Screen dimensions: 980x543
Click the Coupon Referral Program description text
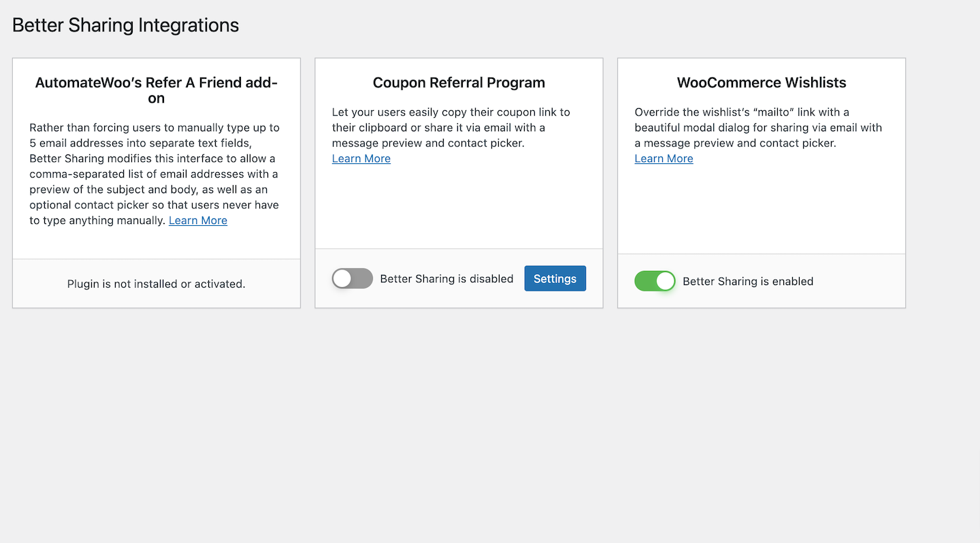tap(451, 127)
